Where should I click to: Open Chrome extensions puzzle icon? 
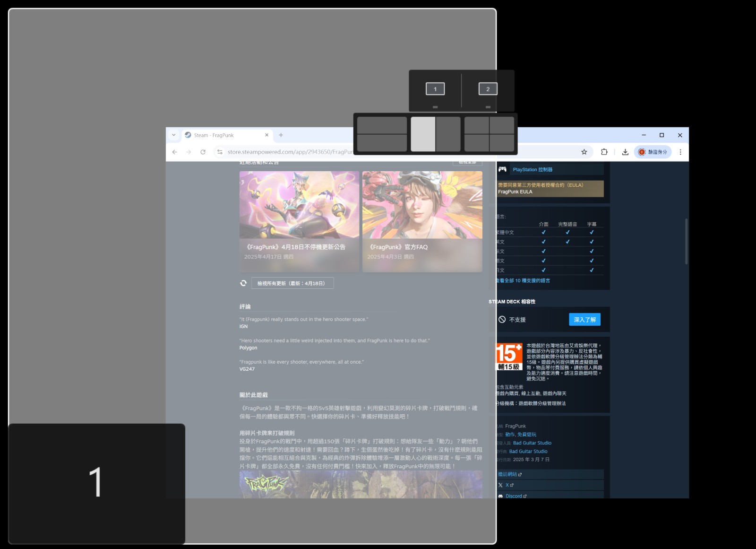pos(604,152)
